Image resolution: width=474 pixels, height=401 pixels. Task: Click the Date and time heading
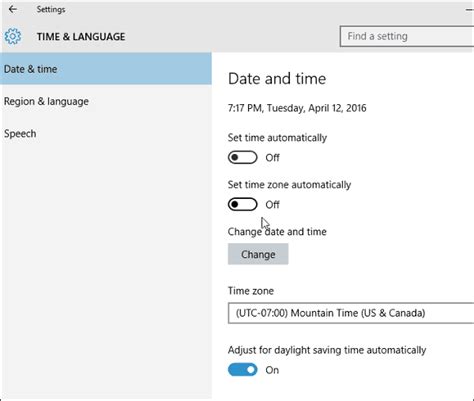pos(277,79)
